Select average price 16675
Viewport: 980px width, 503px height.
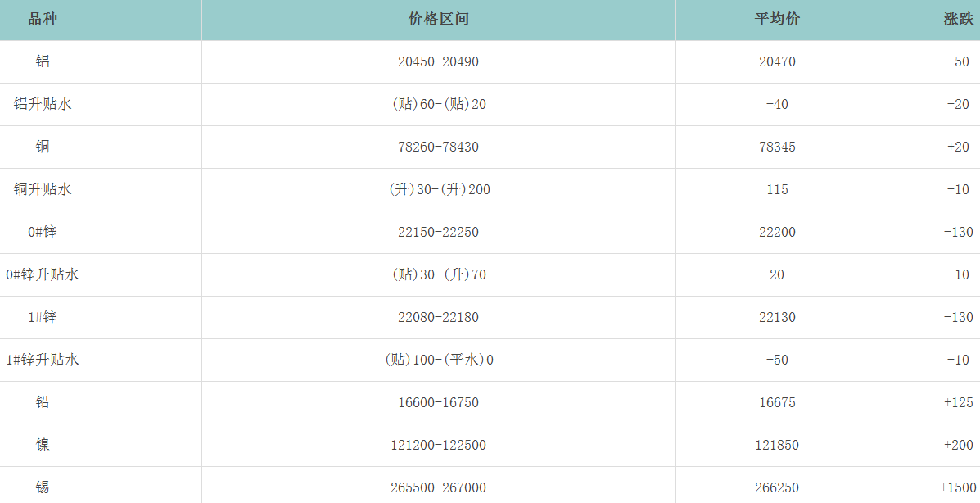point(776,402)
